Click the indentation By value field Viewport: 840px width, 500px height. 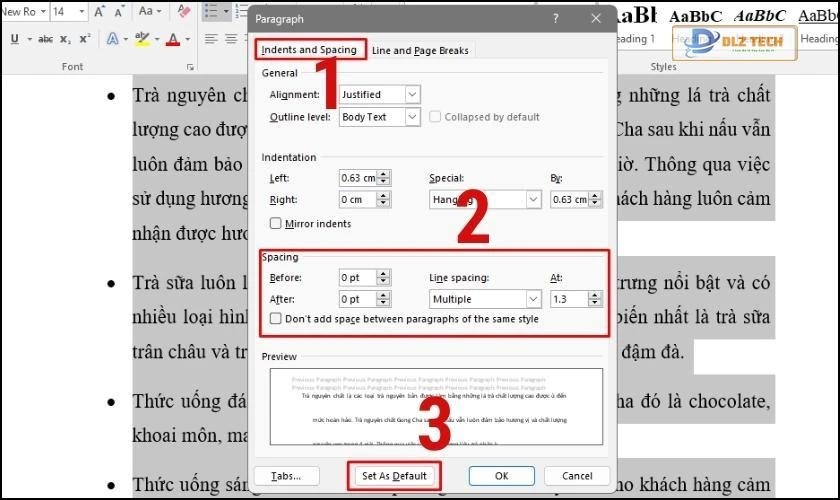(x=570, y=199)
